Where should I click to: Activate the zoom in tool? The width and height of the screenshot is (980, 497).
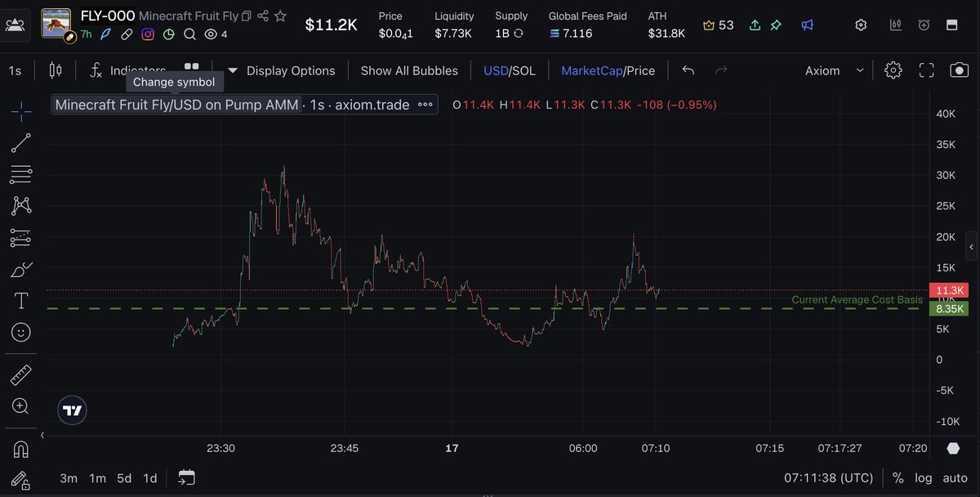[21, 406]
